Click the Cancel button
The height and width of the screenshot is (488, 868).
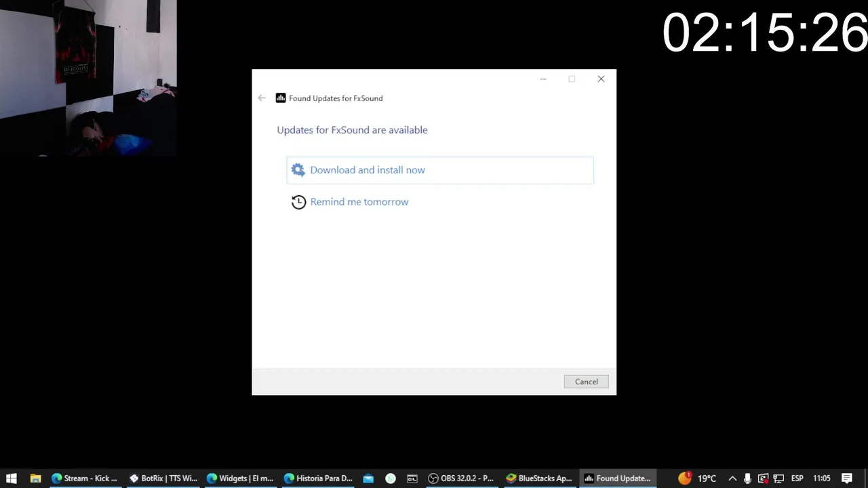pos(587,382)
